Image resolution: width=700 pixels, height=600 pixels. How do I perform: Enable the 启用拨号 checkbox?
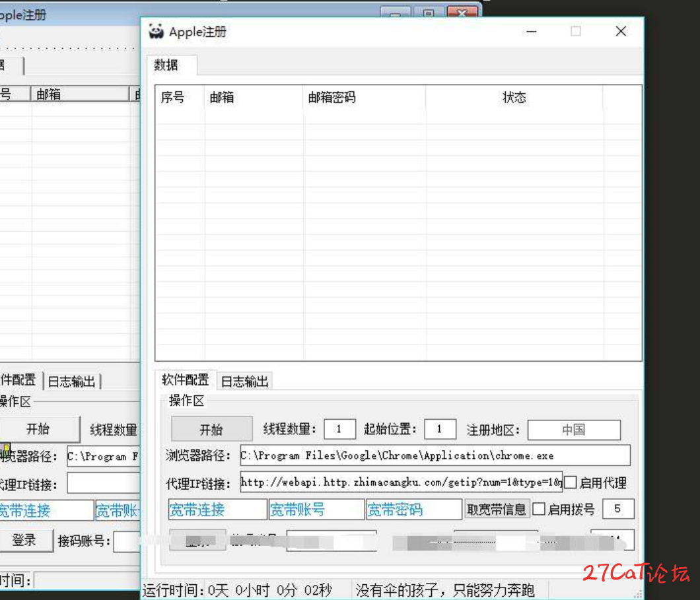[x=539, y=509]
